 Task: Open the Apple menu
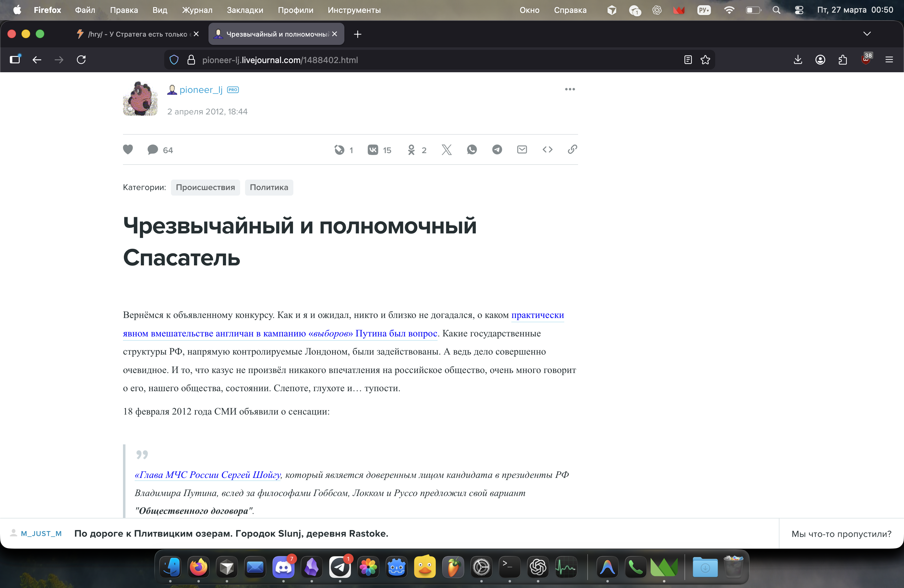17,10
